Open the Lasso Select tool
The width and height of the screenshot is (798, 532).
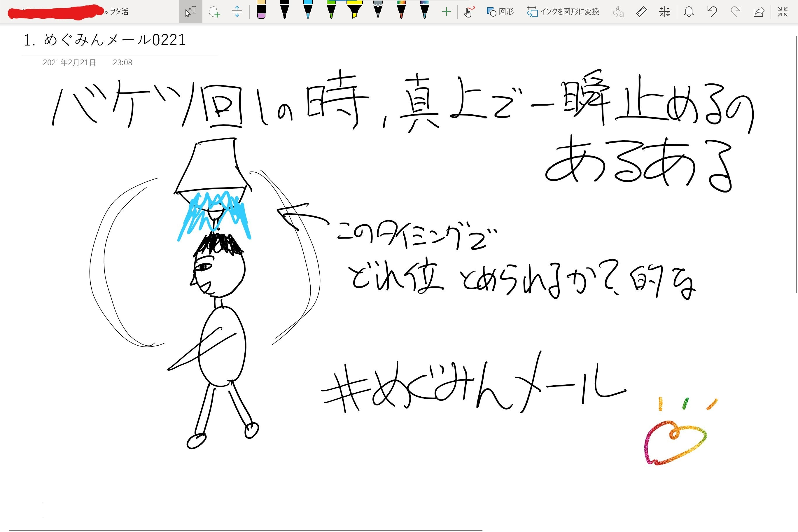coord(214,12)
